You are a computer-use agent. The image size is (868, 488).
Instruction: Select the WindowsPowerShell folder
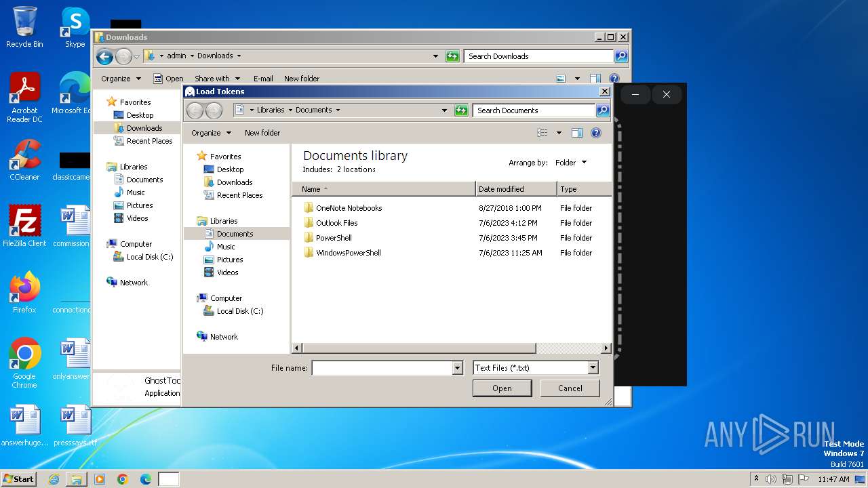point(342,253)
